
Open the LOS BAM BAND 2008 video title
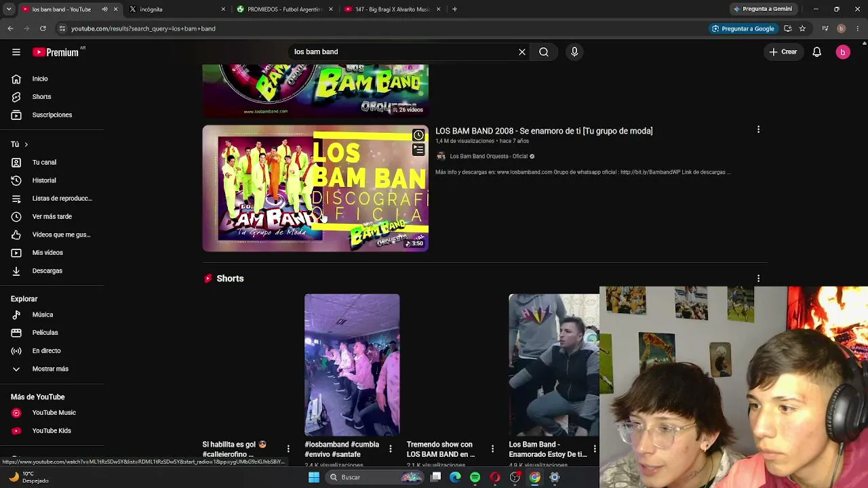pyautogui.click(x=544, y=131)
